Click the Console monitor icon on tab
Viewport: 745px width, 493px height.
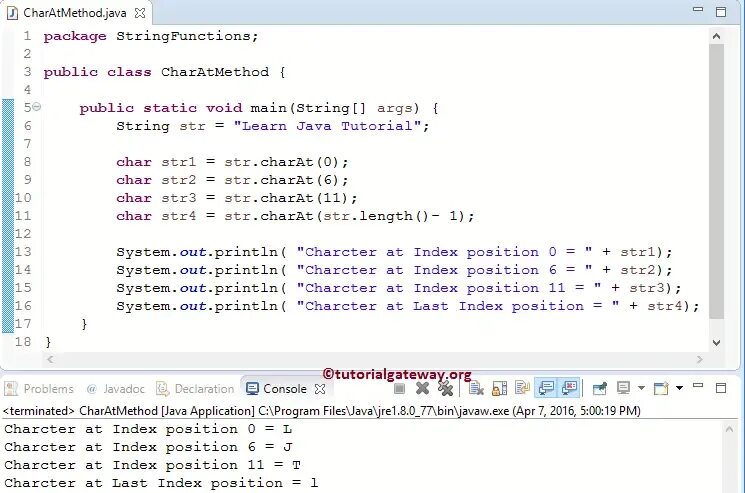pos(252,389)
